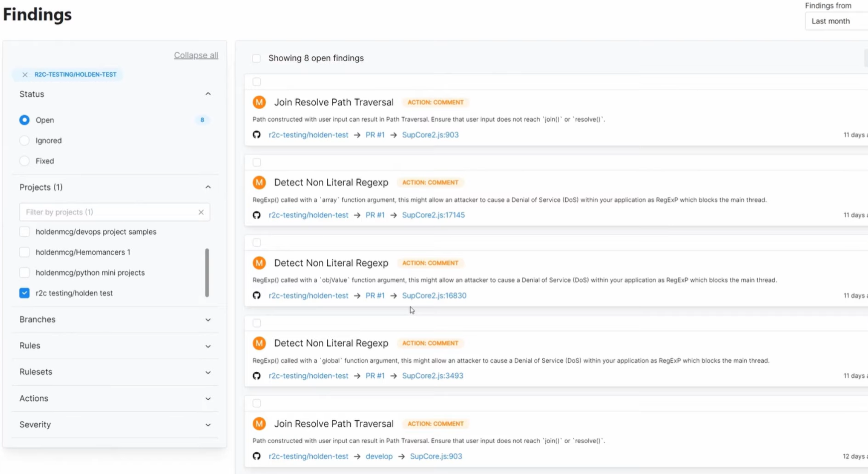
Task: Select the Ignored status radio button
Action: (x=24, y=141)
